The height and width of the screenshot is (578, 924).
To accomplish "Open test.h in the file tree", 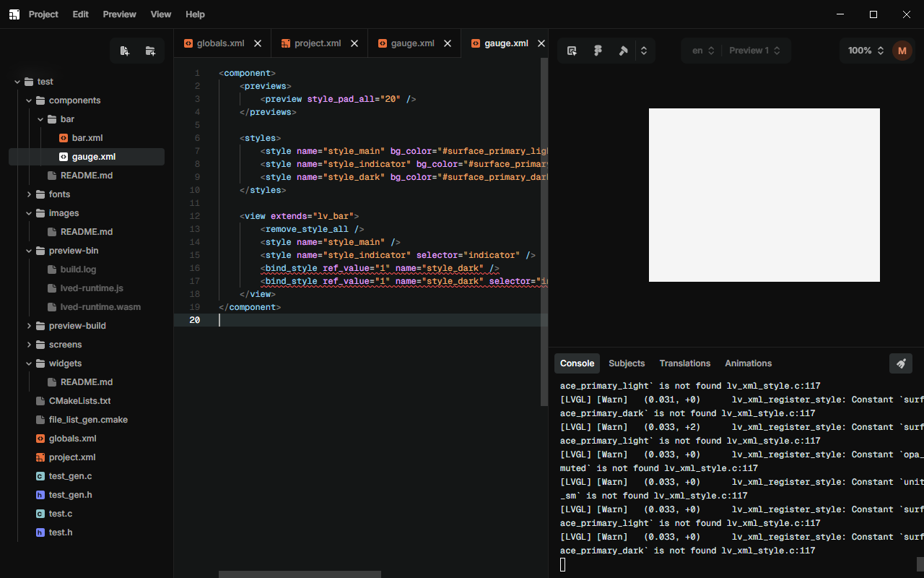I will click(x=87, y=532).
